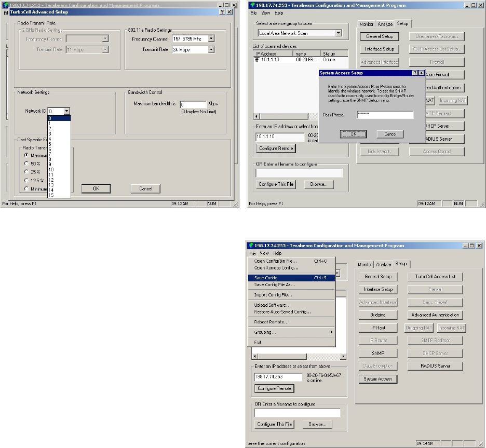Cancel the System Access Setup dialog
486x448 pixels.
(390, 134)
